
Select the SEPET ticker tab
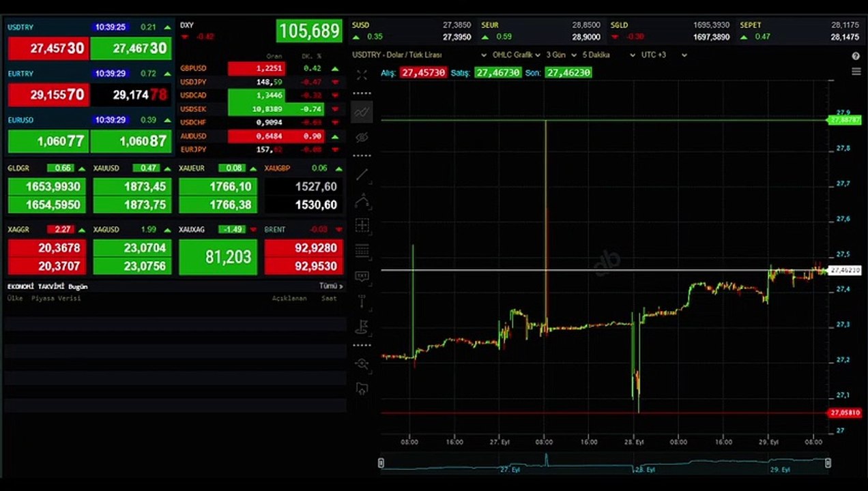[799, 31]
